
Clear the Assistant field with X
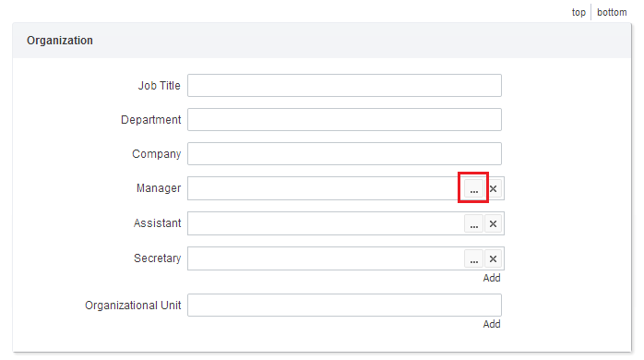pos(494,223)
